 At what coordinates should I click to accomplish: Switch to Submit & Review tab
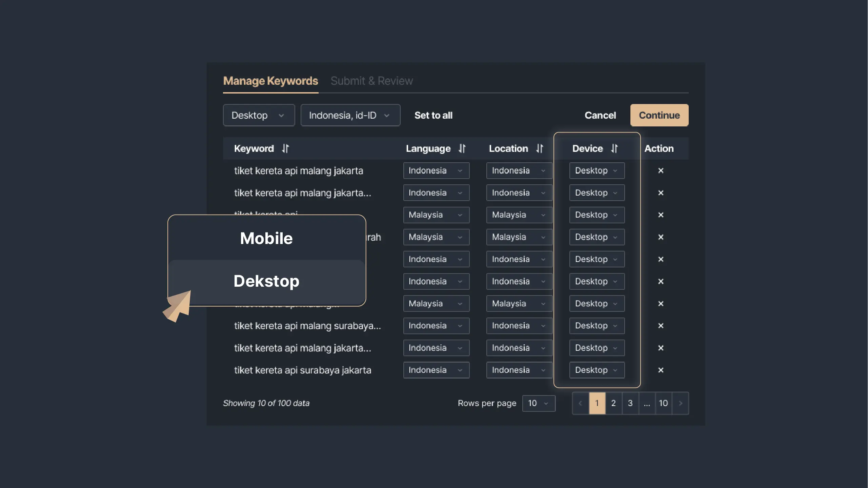click(371, 81)
